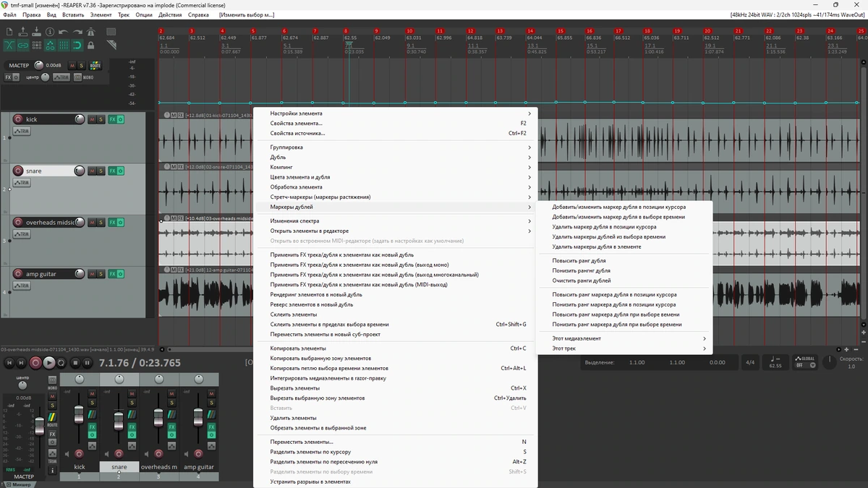This screenshot has width=868, height=488.
Task: Click the snare track name field
Action: [48, 171]
